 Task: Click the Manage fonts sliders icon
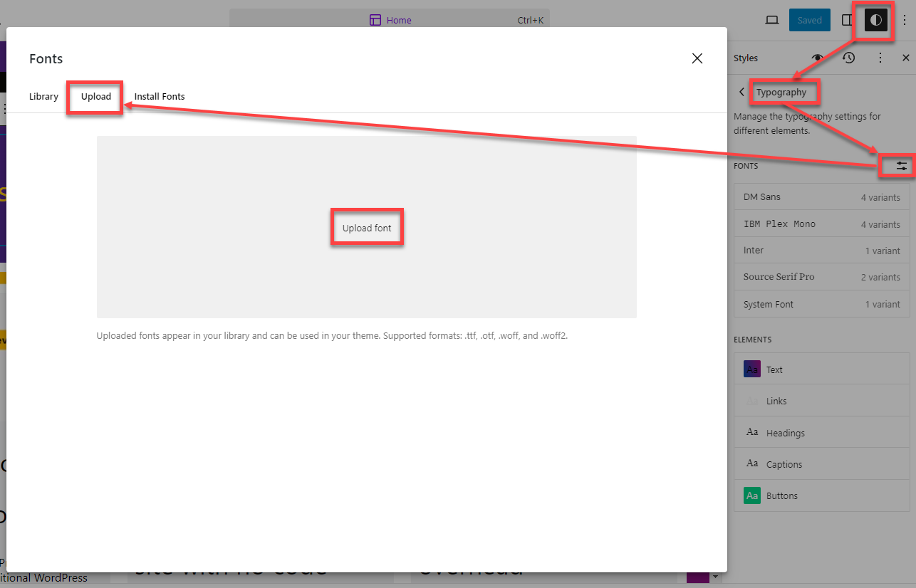[x=902, y=166]
